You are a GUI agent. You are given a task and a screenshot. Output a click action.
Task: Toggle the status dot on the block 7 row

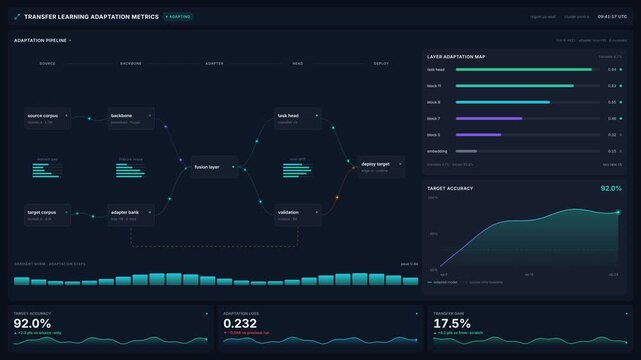click(x=621, y=119)
